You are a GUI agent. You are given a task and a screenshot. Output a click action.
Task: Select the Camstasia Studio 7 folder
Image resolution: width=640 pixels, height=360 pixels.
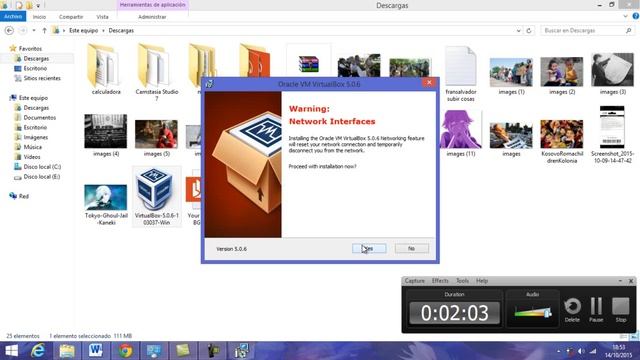point(157,73)
